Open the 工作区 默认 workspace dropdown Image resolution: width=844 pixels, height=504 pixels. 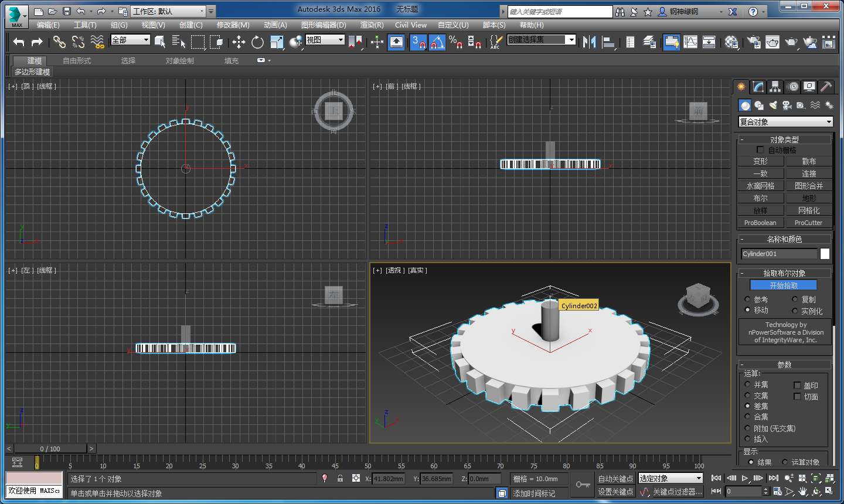pos(169,11)
